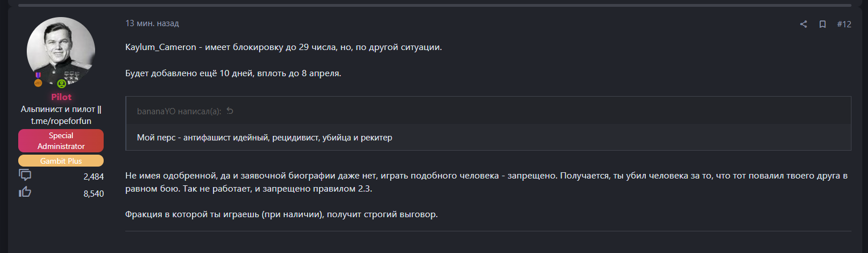Click the Special Administrator banner
The width and height of the screenshot is (868, 253).
tap(61, 141)
